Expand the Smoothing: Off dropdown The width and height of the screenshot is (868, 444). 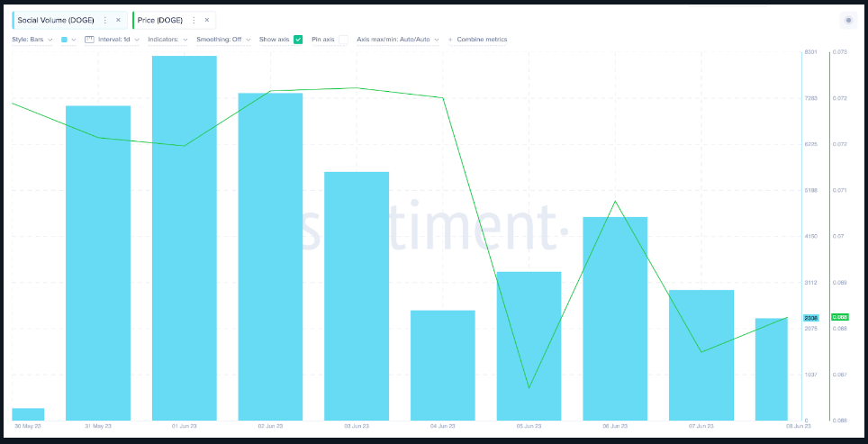[x=223, y=40]
